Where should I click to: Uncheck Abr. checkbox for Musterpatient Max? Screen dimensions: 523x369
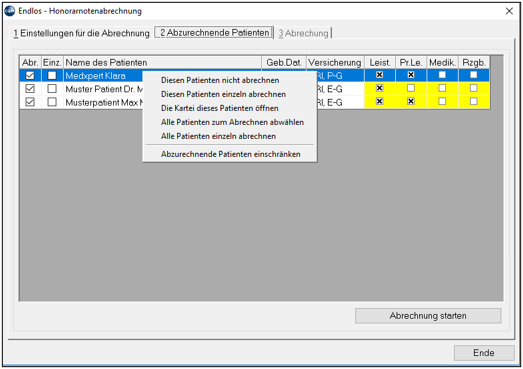coord(30,102)
